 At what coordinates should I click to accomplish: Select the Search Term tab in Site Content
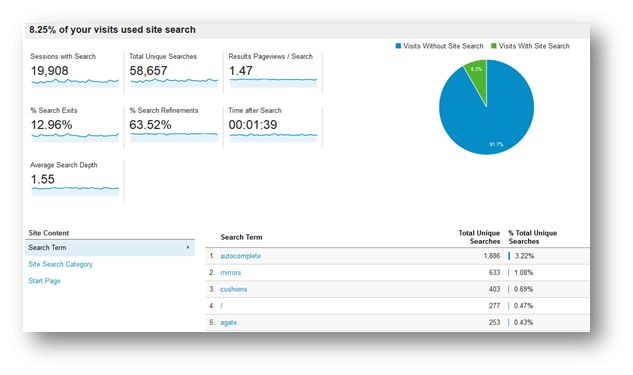point(110,248)
